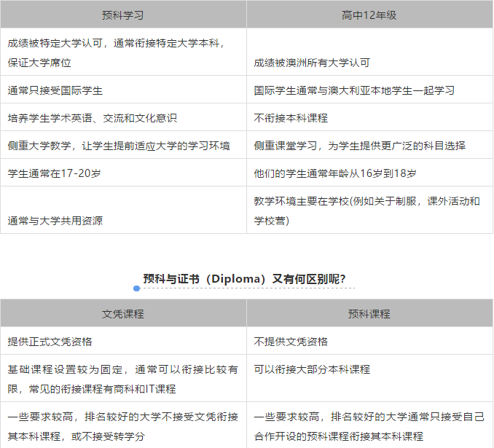Click the 预科学习 table header
Image resolution: width=494 pixels, height=448 pixels.
[x=122, y=15]
